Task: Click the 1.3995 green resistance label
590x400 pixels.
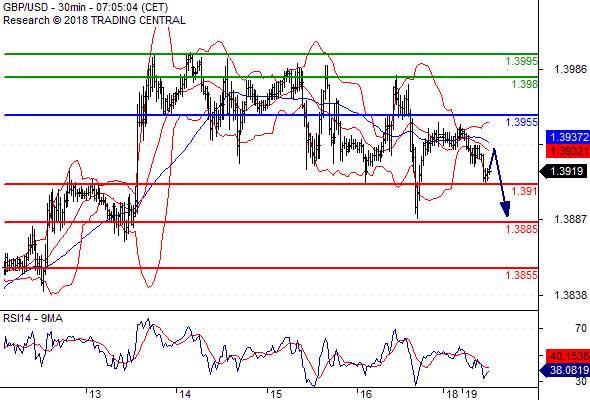Action: tap(521, 61)
